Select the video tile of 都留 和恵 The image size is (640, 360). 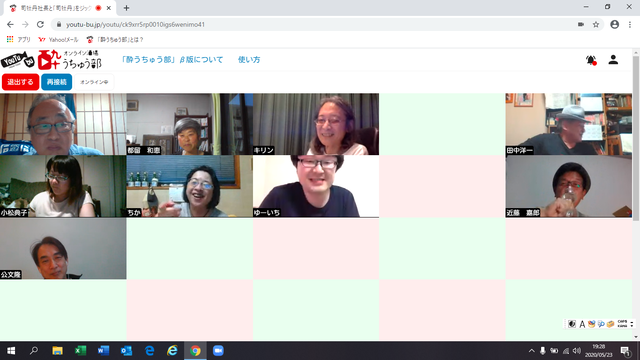pyautogui.click(x=189, y=124)
